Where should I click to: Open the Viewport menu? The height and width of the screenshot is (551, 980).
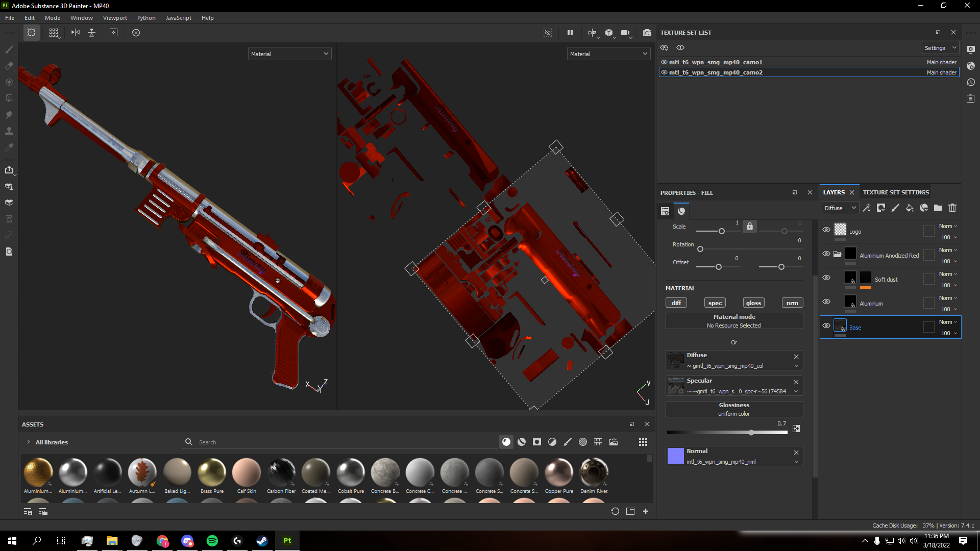[x=115, y=18]
